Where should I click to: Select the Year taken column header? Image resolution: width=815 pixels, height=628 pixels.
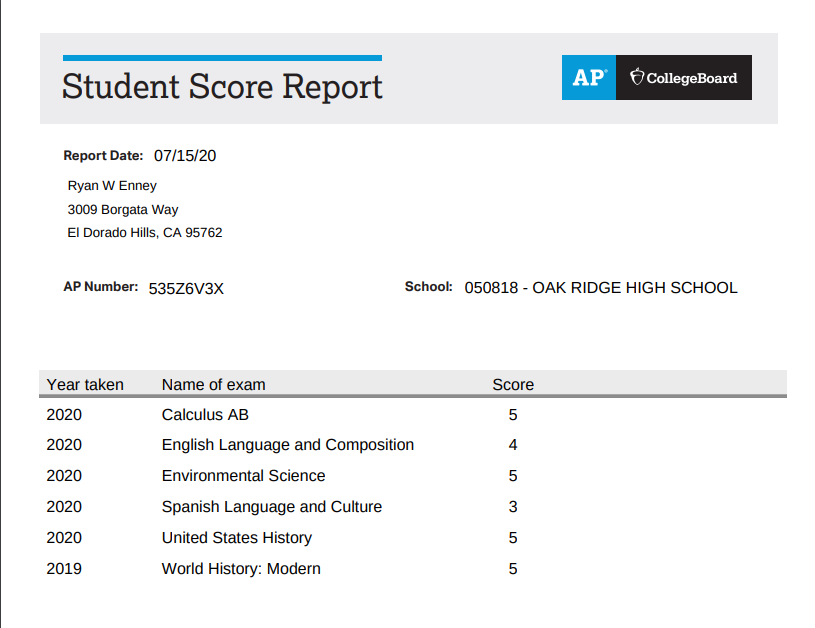84,384
